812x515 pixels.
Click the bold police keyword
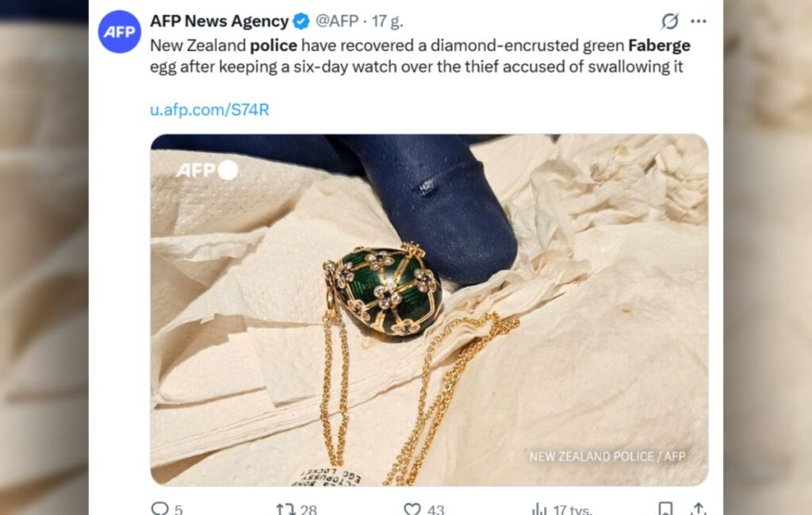pos(274,45)
